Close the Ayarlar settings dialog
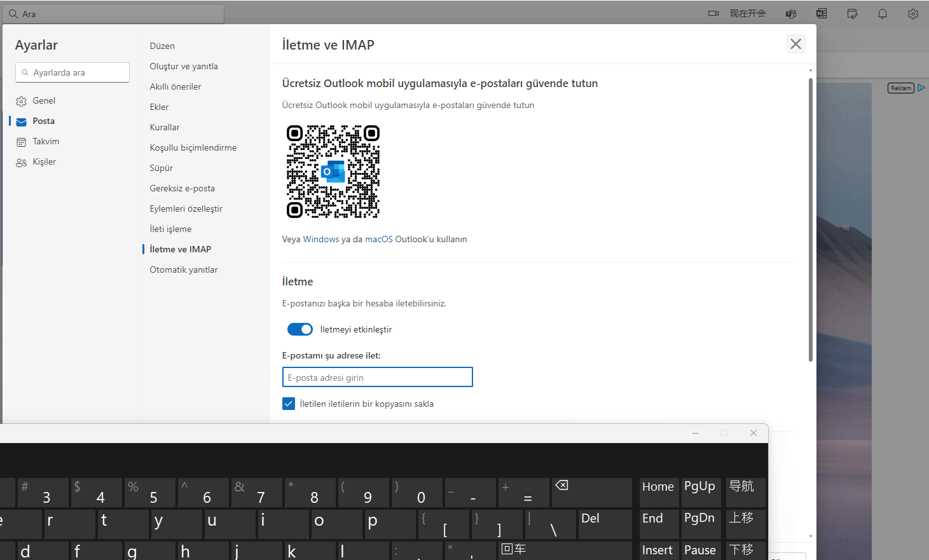 point(795,44)
